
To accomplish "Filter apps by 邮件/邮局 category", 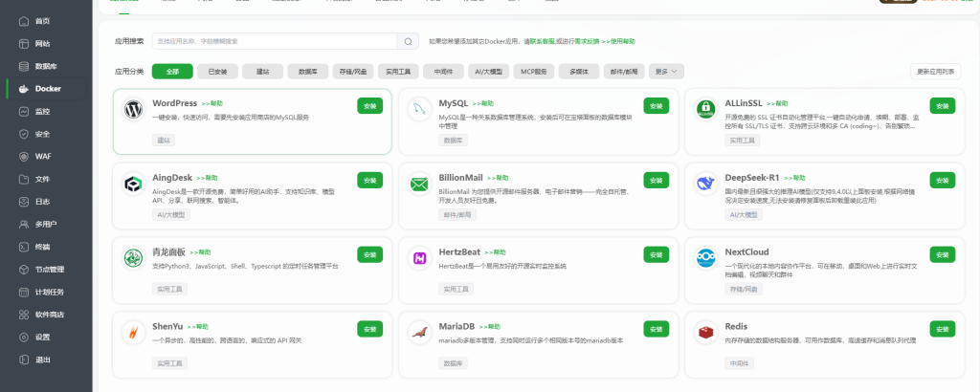I will [624, 72].
